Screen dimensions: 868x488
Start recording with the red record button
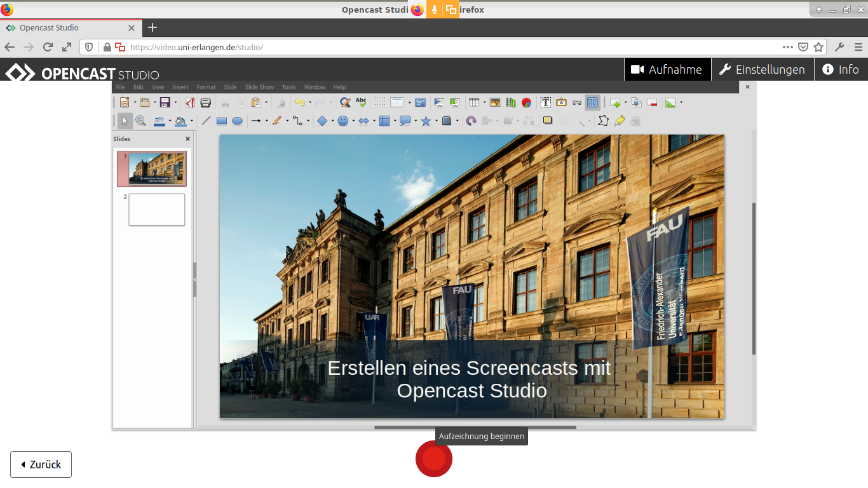[434, 459]
